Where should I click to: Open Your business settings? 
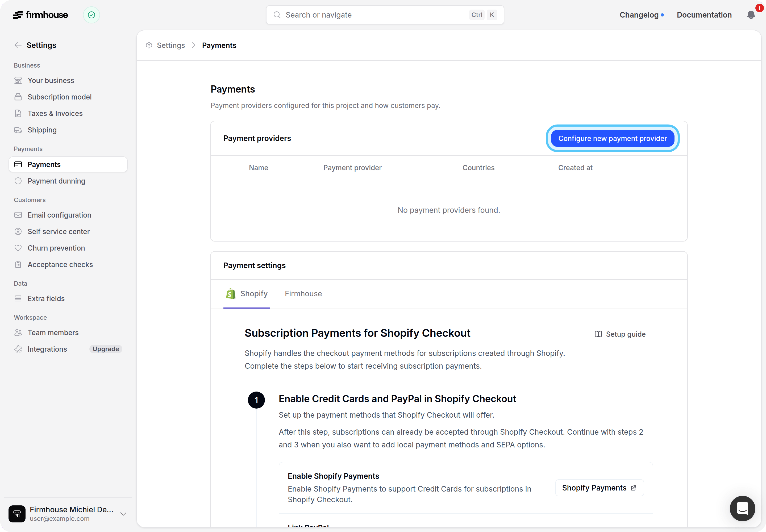(x=68, y=81)
